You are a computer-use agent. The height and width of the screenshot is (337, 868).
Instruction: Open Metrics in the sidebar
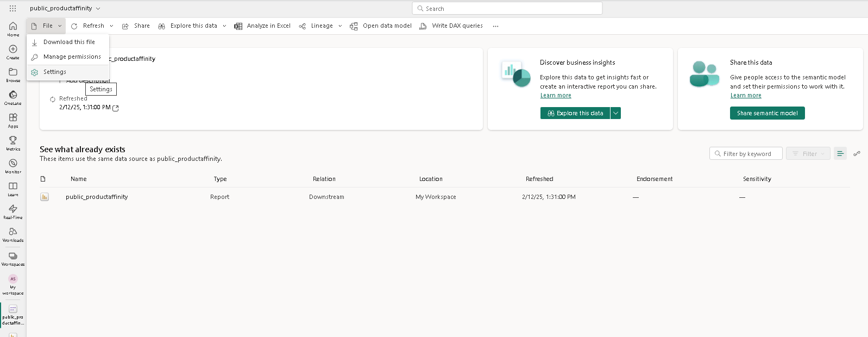pyautogui.click(x=13, y=143)
